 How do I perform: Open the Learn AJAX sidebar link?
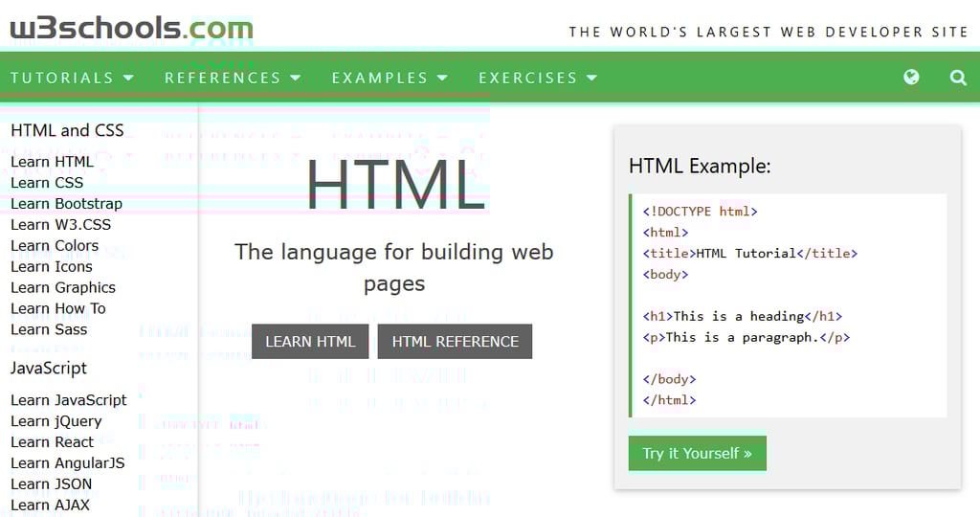click(x=50, y=506)
